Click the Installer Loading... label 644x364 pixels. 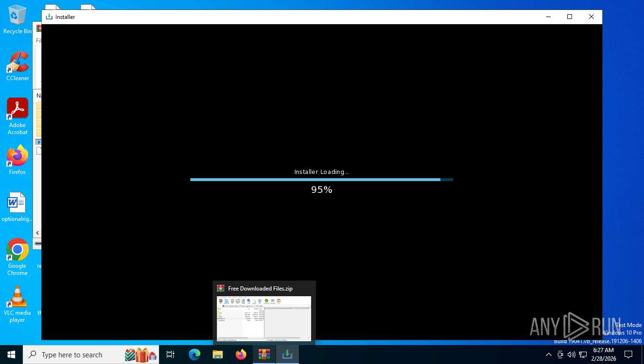point(322,172)
